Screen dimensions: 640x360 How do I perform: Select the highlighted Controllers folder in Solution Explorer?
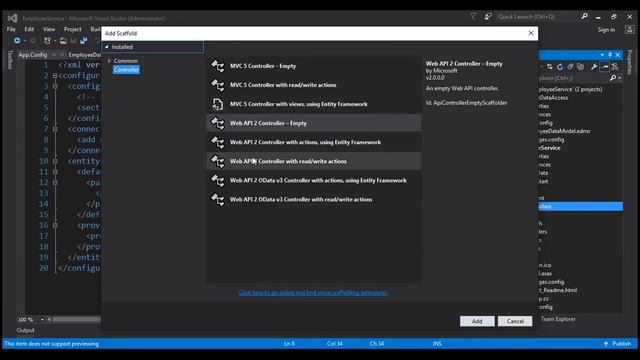(581, 207)
